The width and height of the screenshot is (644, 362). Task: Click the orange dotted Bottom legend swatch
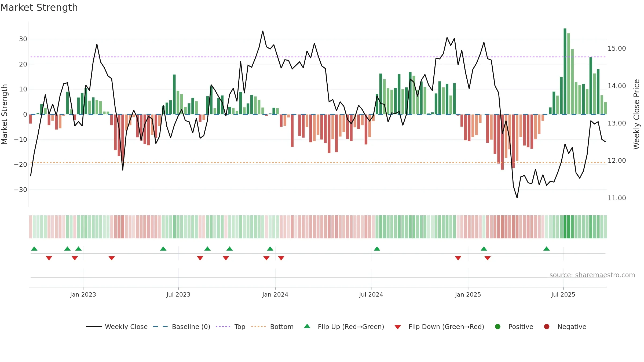pos(259,327)
